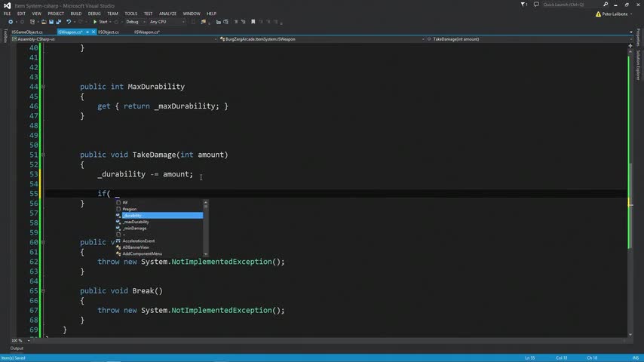Click the Open File folder icon
This screenshot has width=644, height=362.
pyautogui.click(x=44, y=22)
